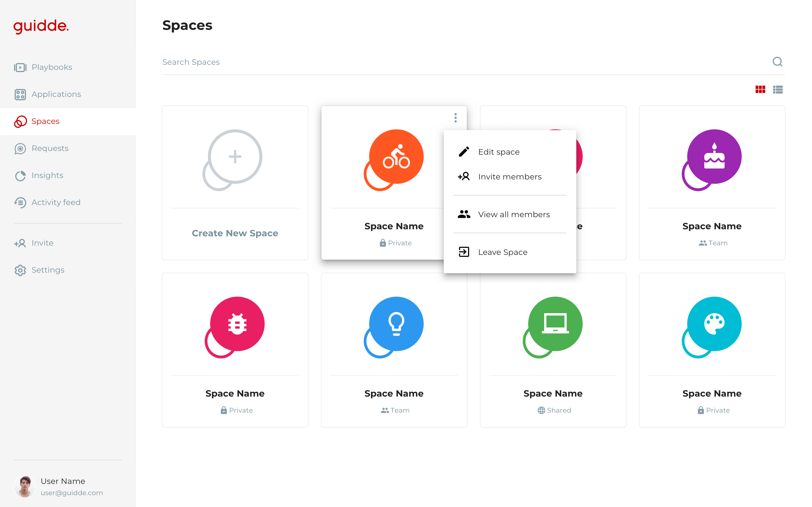The width and height of the screenshot is (812, 507).
Task: Choose Invite members menu option
Action: 509,177
